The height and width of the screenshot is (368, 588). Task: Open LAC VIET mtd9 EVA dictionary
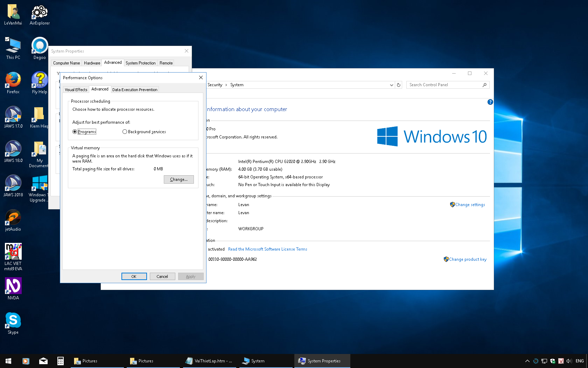tap(13, 251)
